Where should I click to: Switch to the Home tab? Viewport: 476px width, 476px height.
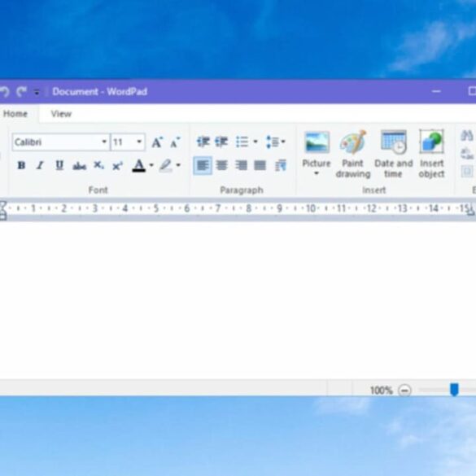(15, 114)
